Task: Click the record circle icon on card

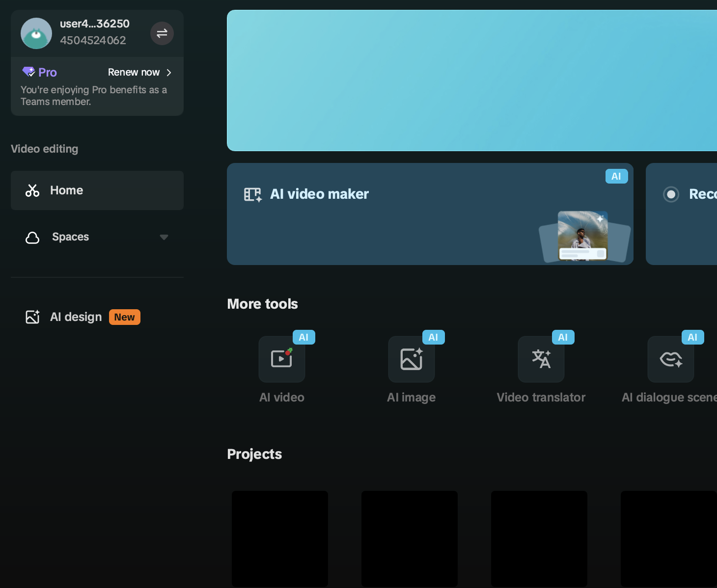Action: (671, 194)
